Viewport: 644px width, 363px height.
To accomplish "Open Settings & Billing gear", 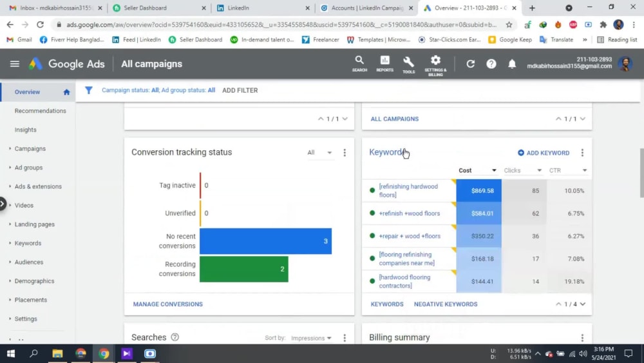I will coord(435,66).
